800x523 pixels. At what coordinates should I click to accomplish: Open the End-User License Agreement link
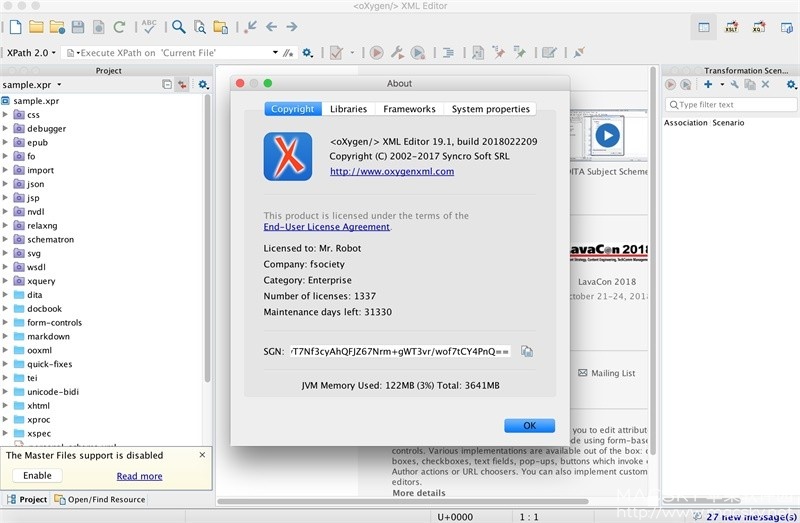click(x=327, y=227)
